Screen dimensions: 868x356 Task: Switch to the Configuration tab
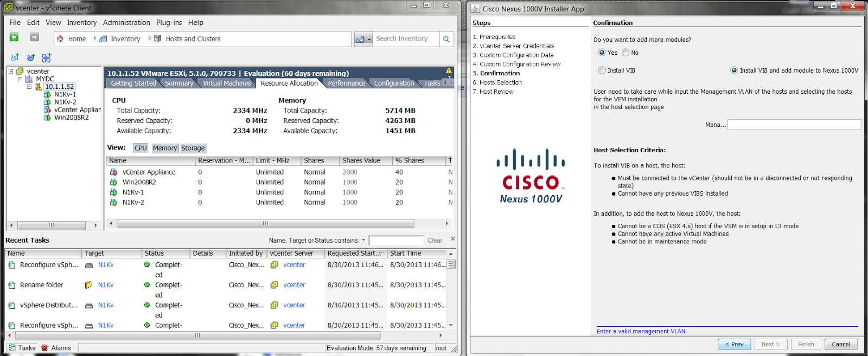click(394, 83)
